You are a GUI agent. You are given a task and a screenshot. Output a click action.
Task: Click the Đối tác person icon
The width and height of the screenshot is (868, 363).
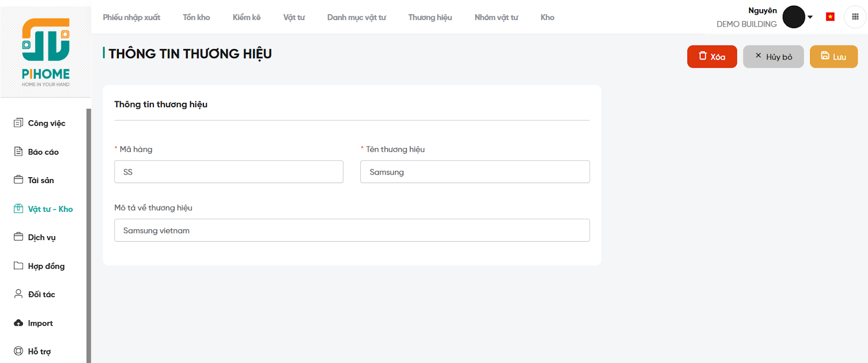[18, 294]
